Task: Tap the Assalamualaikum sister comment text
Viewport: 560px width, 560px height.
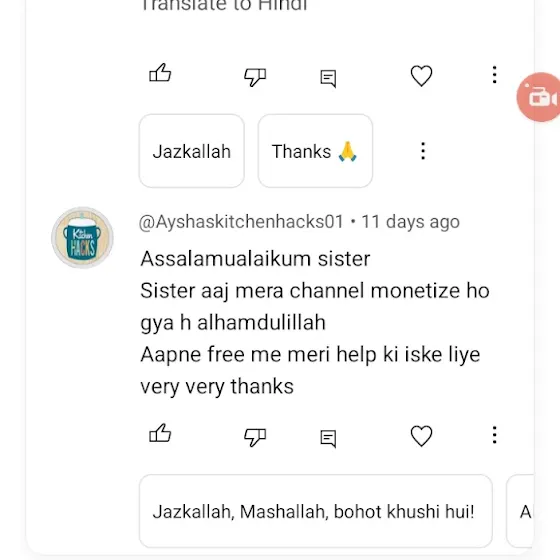Action: pyautogui.click(x=255, y=259)
